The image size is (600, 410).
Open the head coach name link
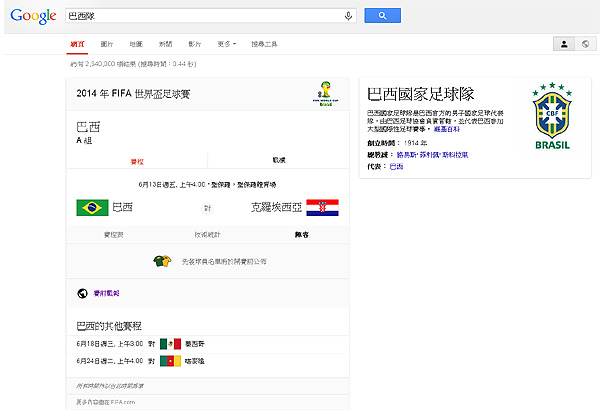tap(432, 155)
